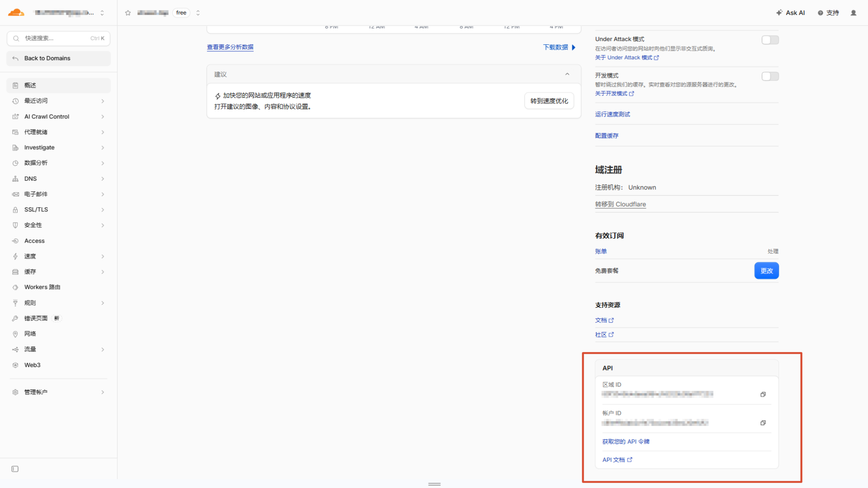Enable Under Attack 模式 toggle
This screenshot has width=868, height=488.
point(770,40)
